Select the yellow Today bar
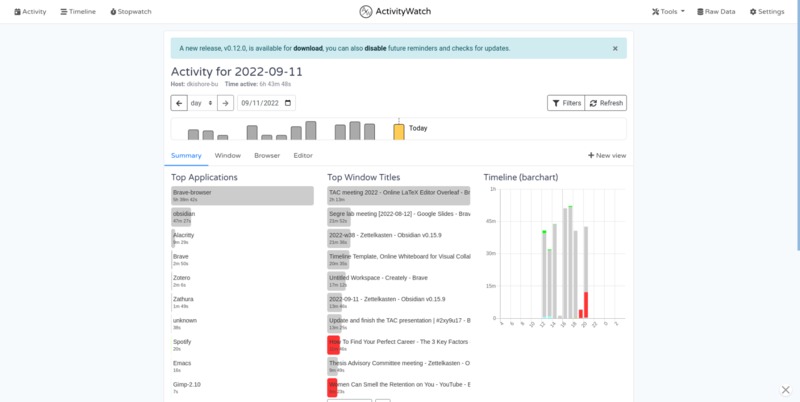Viewport: 800px width, 402px height. pyautogui.click(x=399, y=132)
